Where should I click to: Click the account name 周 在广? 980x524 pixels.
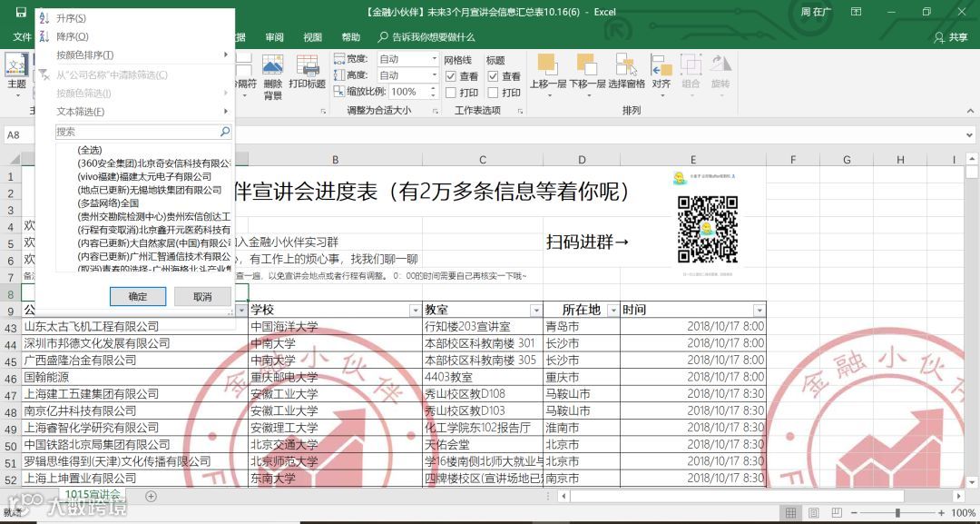[816, 12]
